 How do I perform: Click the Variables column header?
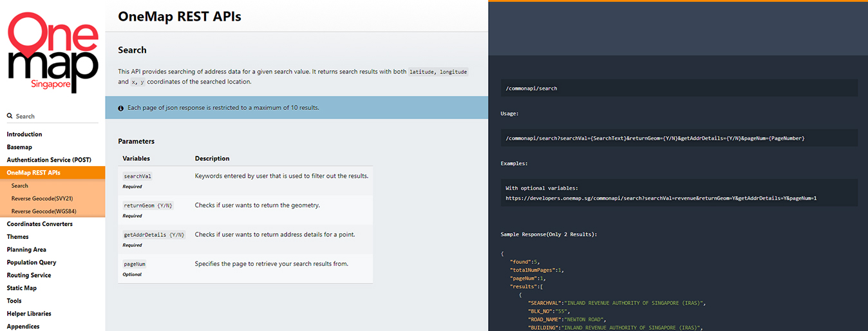coord(137,158)
